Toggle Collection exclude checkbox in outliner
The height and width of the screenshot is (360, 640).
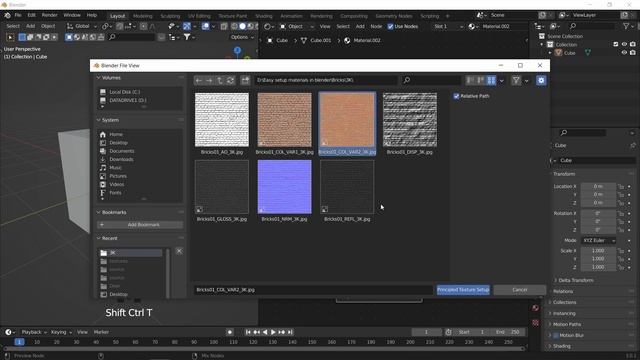point(616,44)
